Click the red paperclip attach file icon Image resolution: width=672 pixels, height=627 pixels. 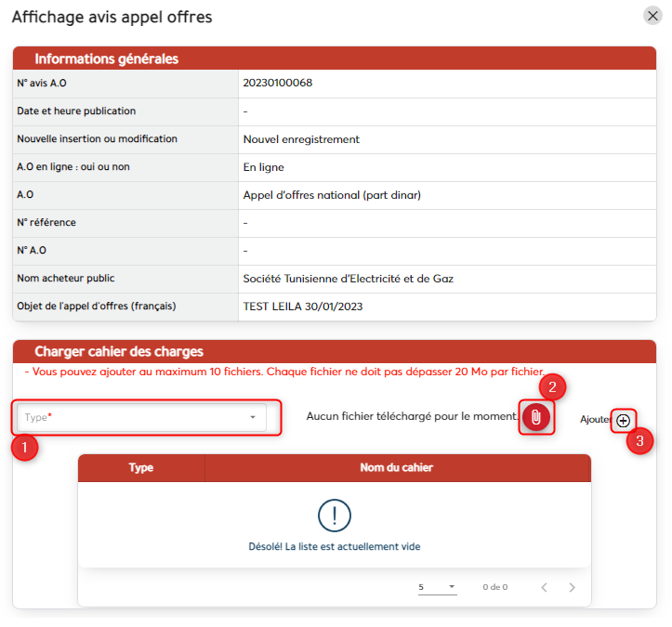tap(535, 418)
